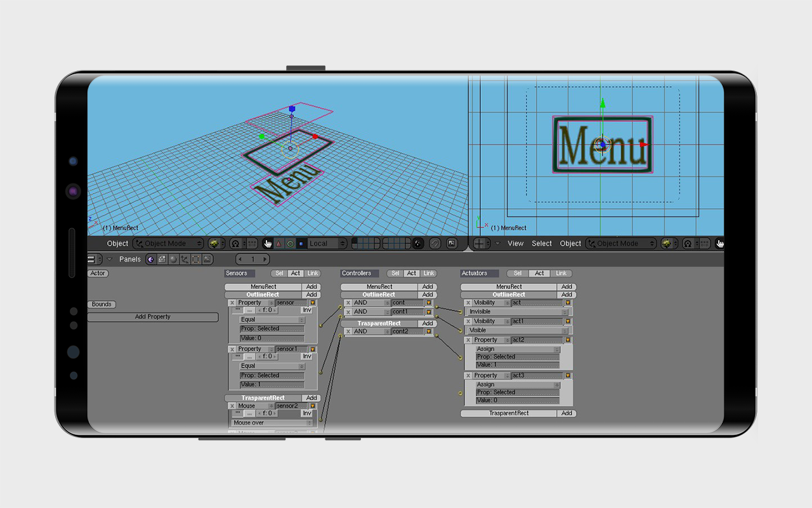This screenshot has width=812, height=508.
Task: Open the View menu in right viewport
Action: pyautogui.click(x=516, y=243)
